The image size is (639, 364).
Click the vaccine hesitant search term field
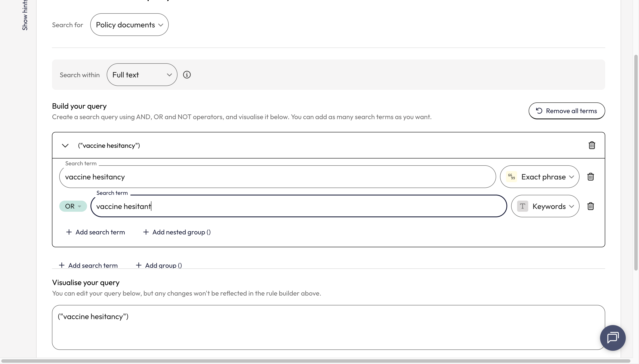(x=299, y=206)
